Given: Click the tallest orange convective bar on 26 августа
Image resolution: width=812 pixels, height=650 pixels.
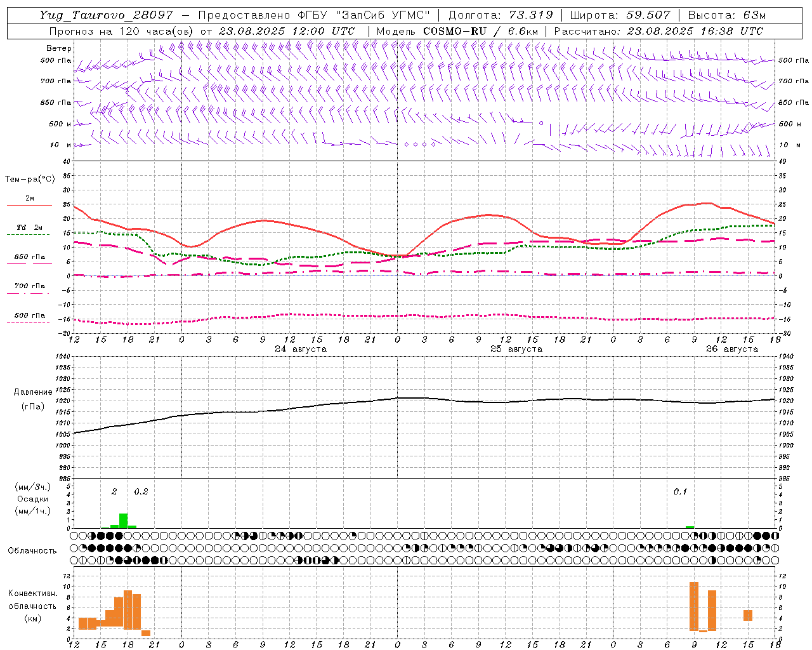Looking at the screenshot, I should tap(694, 606).
